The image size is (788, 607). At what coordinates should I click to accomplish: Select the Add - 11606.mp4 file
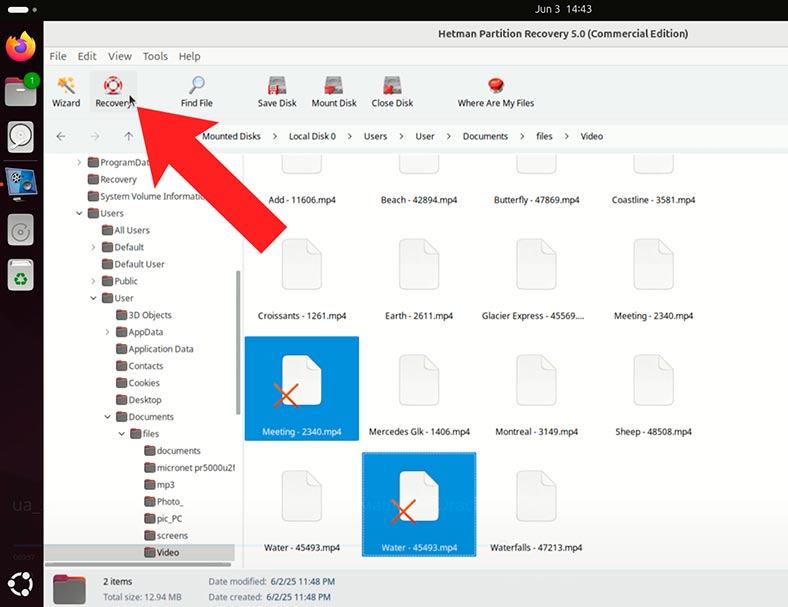click(302, 180)
